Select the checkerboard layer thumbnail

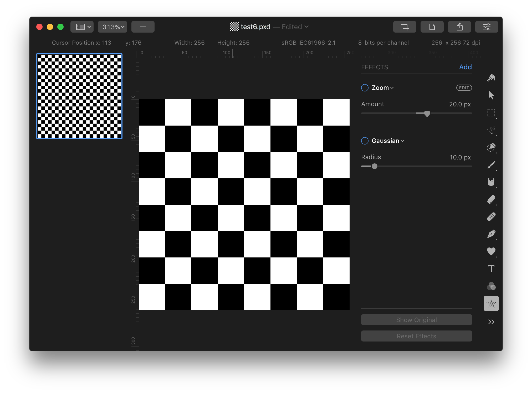[x=79, y=96]
